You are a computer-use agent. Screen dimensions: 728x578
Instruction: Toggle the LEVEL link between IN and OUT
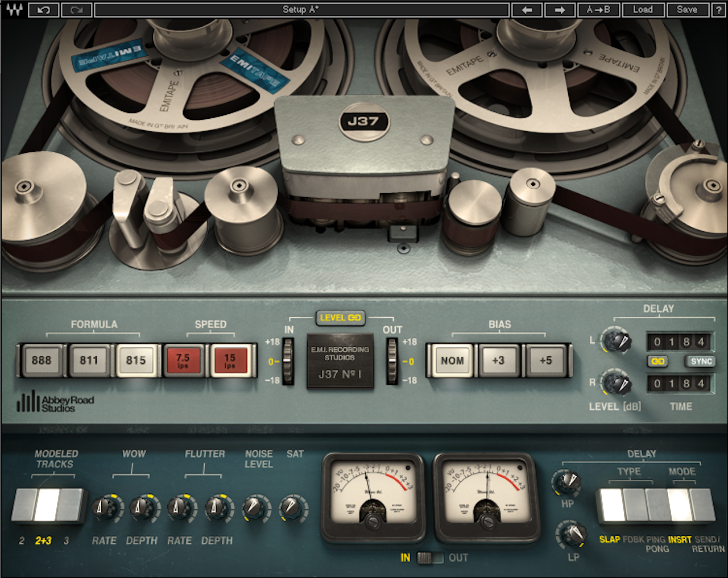340,318
